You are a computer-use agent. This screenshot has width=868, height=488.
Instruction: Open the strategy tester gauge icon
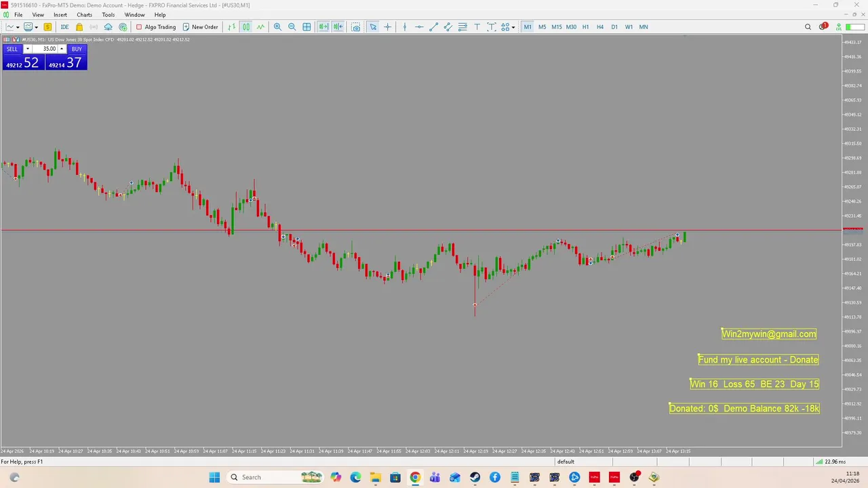(123, 27)
